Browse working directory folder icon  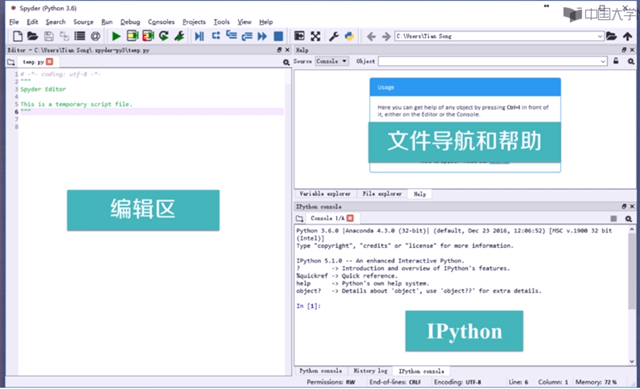611,36
